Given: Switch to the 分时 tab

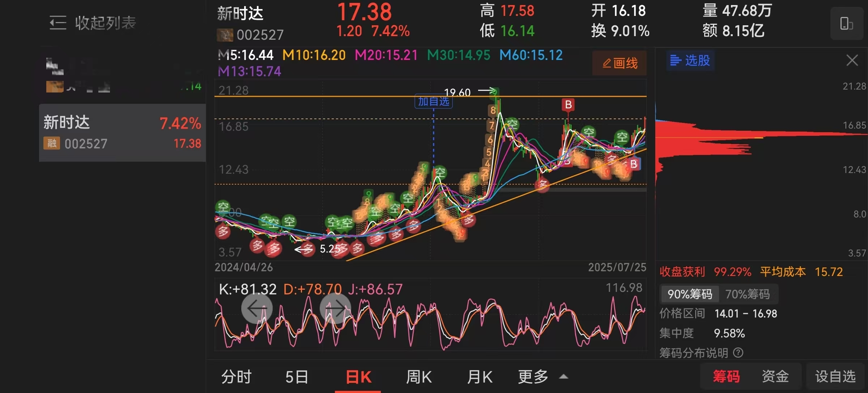Looking at the screenshot, I should pyautogui.click(x=236, y=377).
